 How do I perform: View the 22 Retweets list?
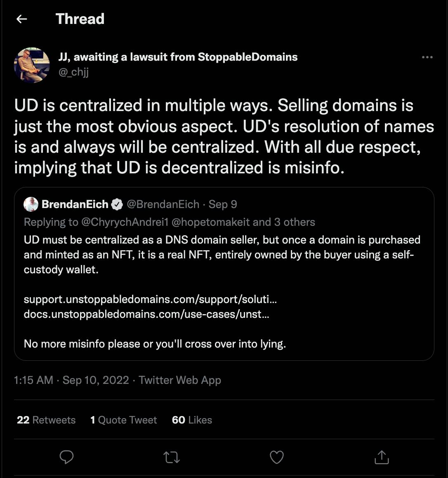tap(46, 420)
